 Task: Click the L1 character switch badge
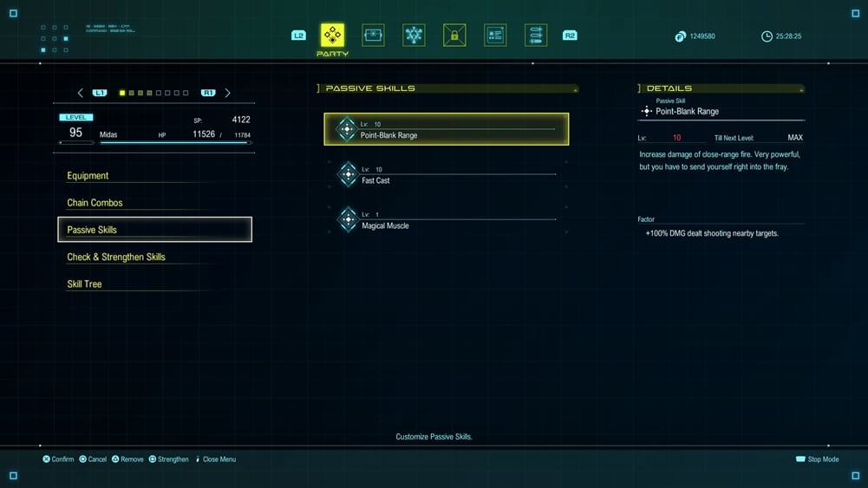point(100,93)
